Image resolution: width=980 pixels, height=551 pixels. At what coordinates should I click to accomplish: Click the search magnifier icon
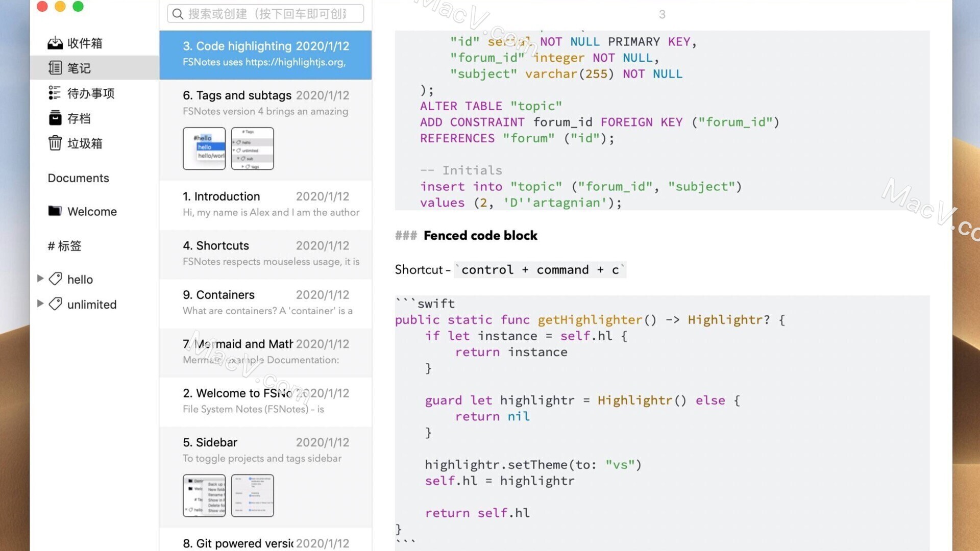(x=178, y=14)
